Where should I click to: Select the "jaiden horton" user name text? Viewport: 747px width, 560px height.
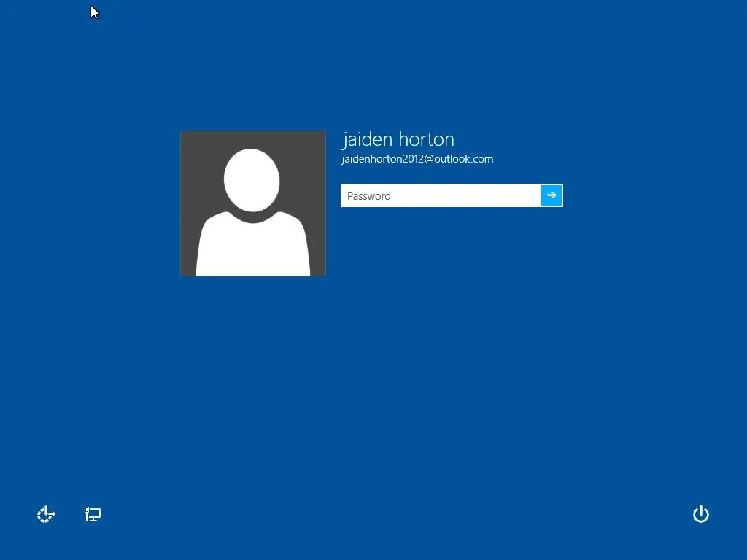pyautogui.click(x=398, y=139)
